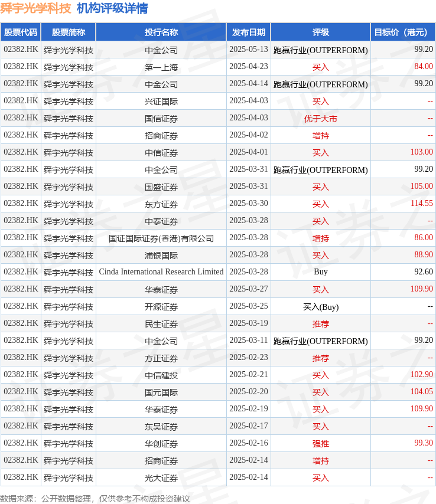Click the 增持 rating dated 2025-04-02

(321, 136)
